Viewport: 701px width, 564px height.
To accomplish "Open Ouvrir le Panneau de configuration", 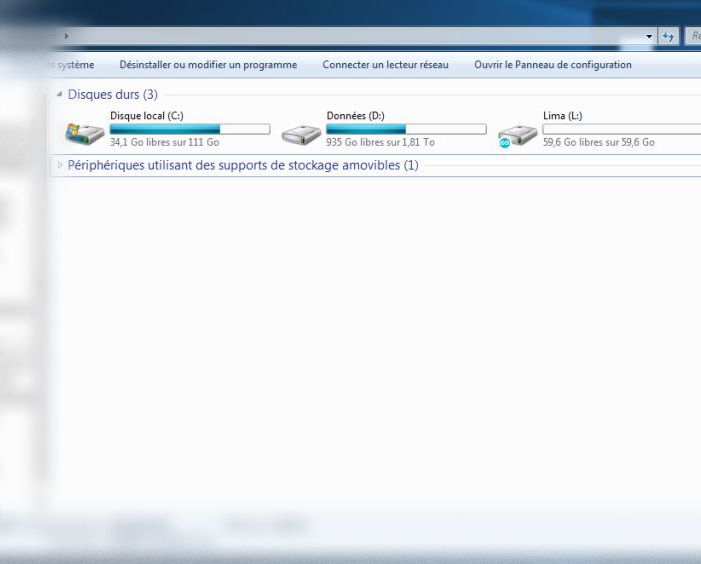I will [x=552, y=65].
